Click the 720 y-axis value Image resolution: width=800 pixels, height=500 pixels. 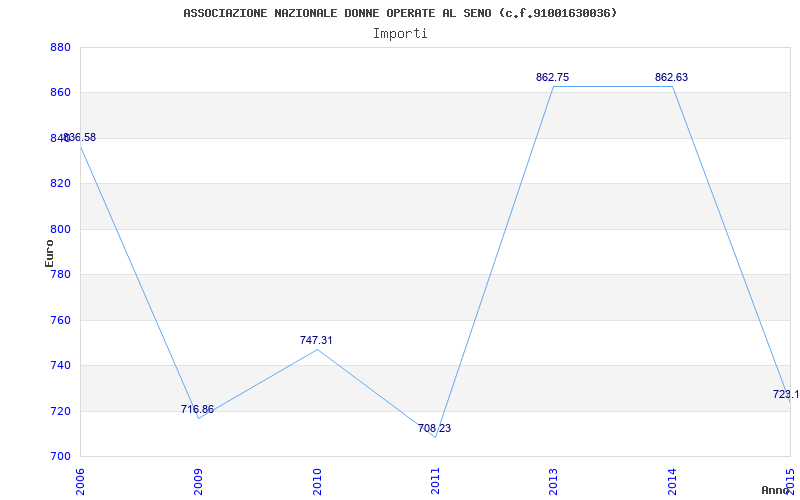click(60, 411)
